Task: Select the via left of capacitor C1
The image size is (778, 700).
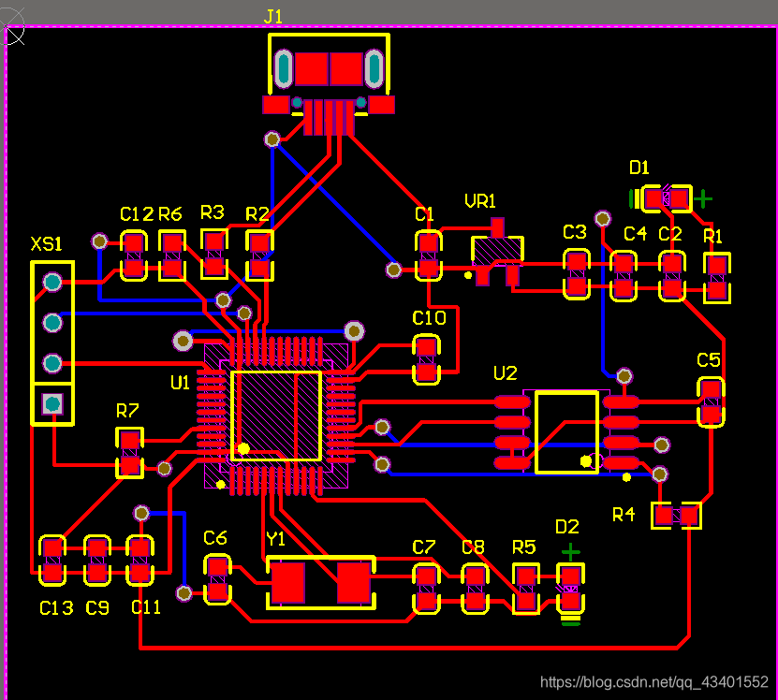Action: [393, 270]
